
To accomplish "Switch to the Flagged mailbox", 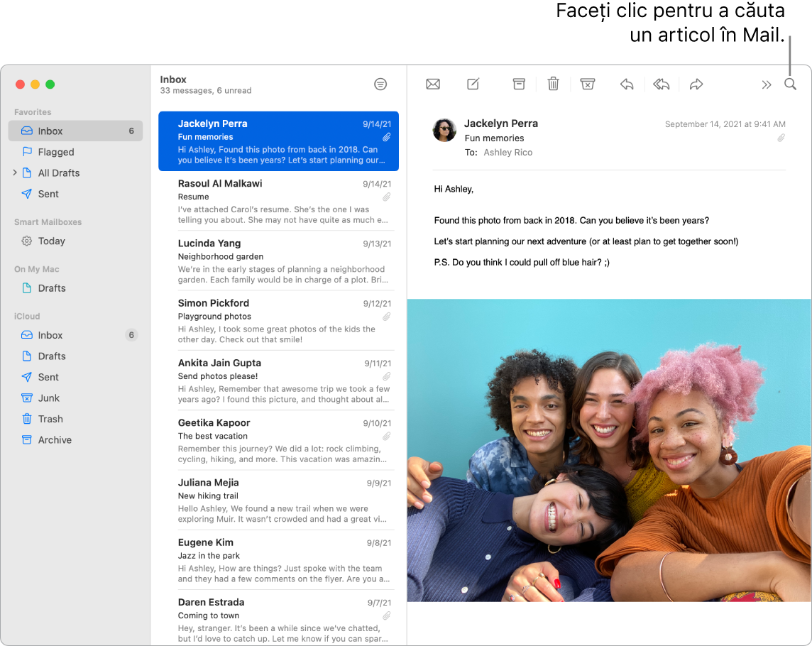I will [55, 151].
